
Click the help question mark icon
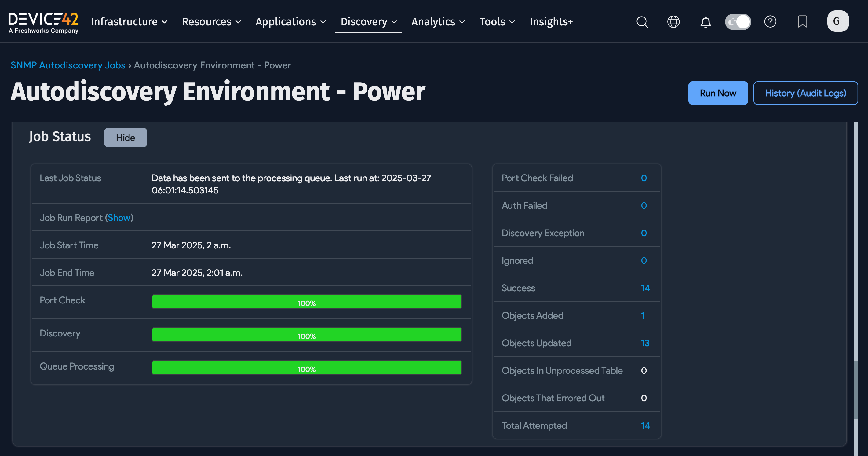coord(770,22)
